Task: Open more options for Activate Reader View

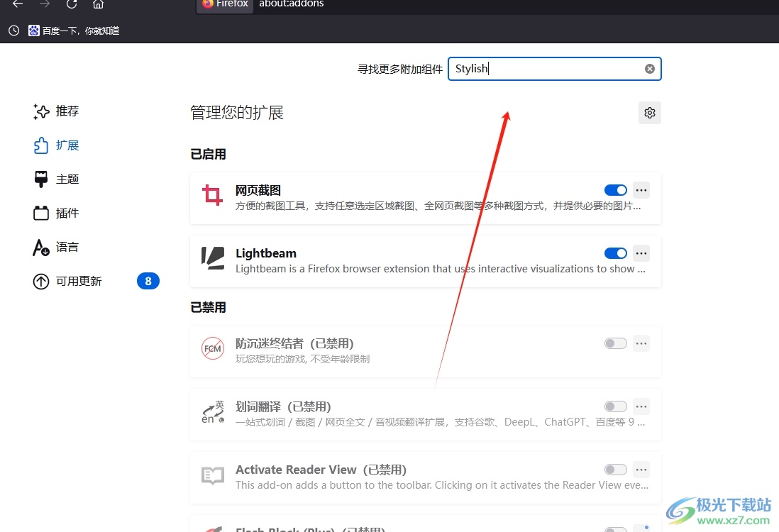Action: (x=641, y=470)
